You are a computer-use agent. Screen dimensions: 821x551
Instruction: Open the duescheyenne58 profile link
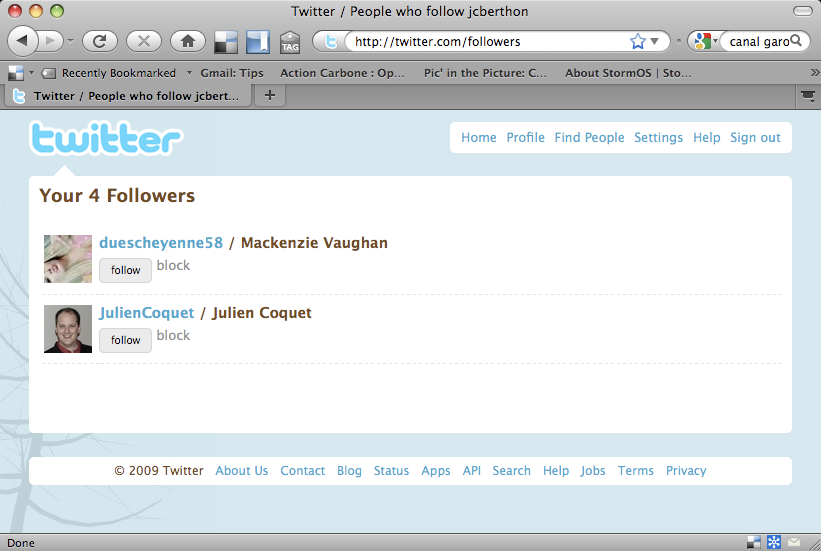click(161, 243)
